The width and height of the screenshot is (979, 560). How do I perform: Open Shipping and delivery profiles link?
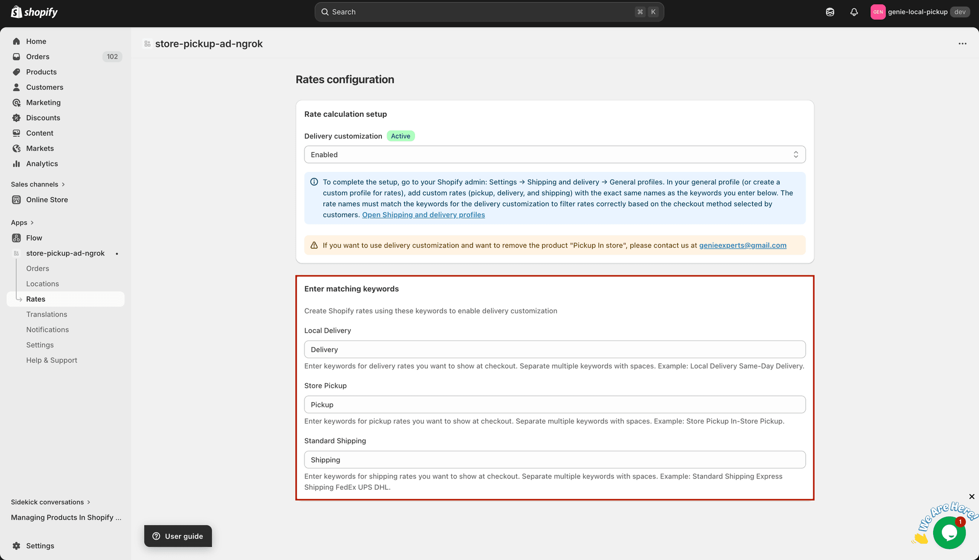(423, 215)
